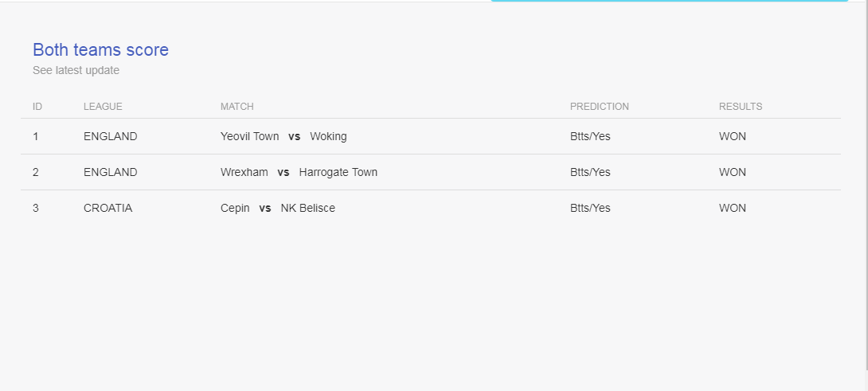This screenshot has height=391, width=868.
Task: Click 'See latest update' subtitle text
Action: pos(76,70)
